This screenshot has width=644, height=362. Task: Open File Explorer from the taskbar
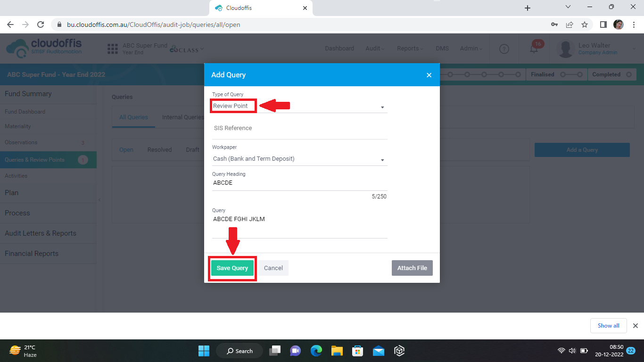pos(337,351)
